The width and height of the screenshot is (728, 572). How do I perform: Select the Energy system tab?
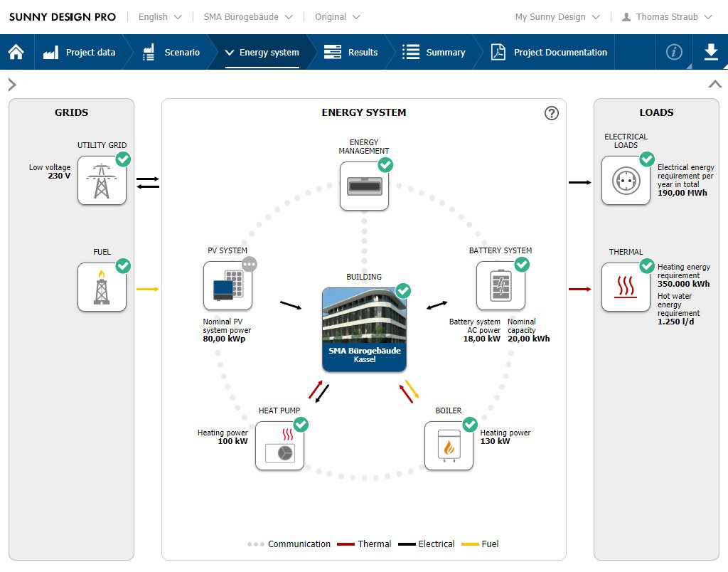tap(262, 52)
